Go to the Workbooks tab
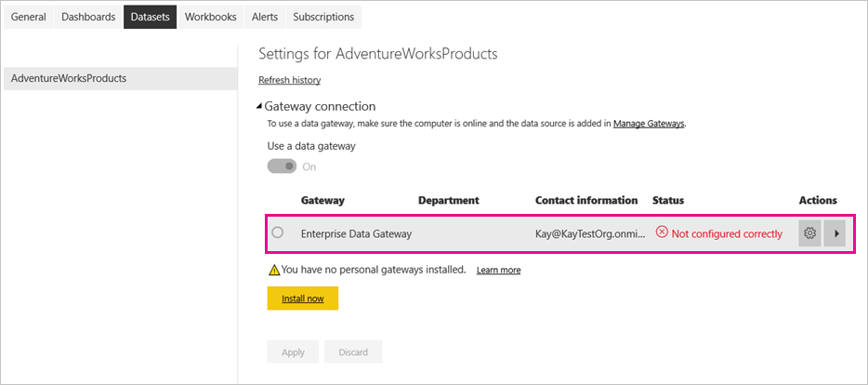Screen dimensions: 868x385 pos(211,17)
